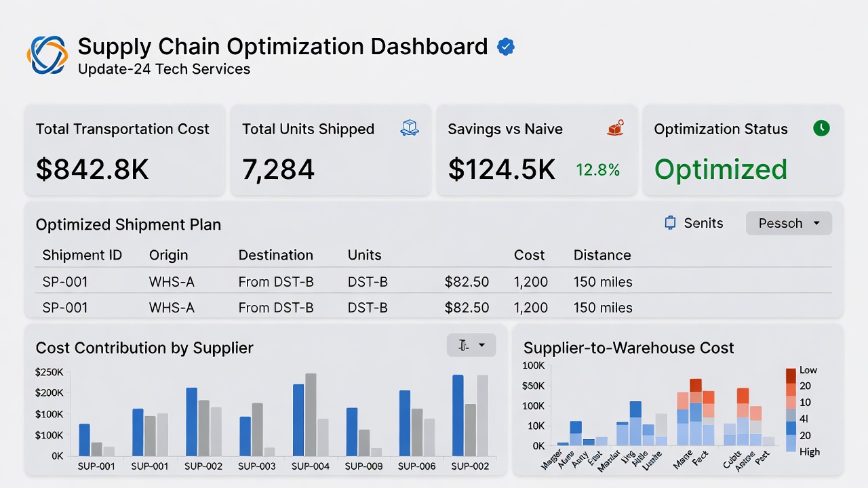This screenshot has height=488, width=868.
Task: Click the Optimized status indicator
Action: click(720, 169)
